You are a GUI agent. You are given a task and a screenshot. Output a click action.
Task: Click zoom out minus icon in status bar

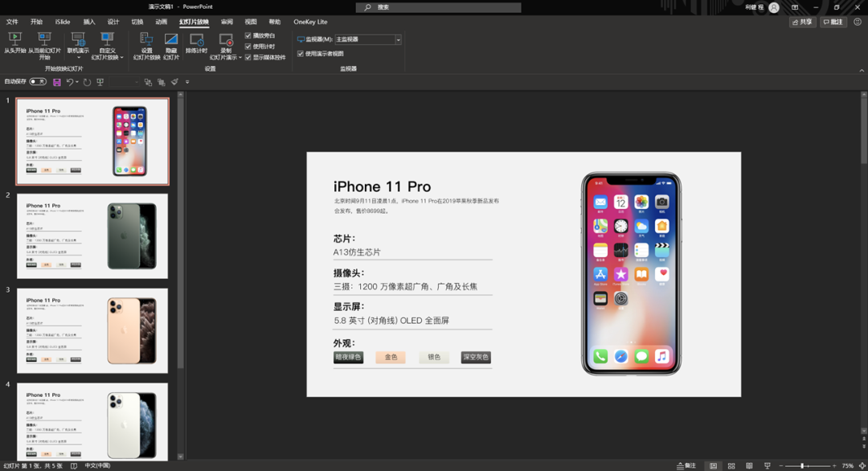[x=781, y=466]
